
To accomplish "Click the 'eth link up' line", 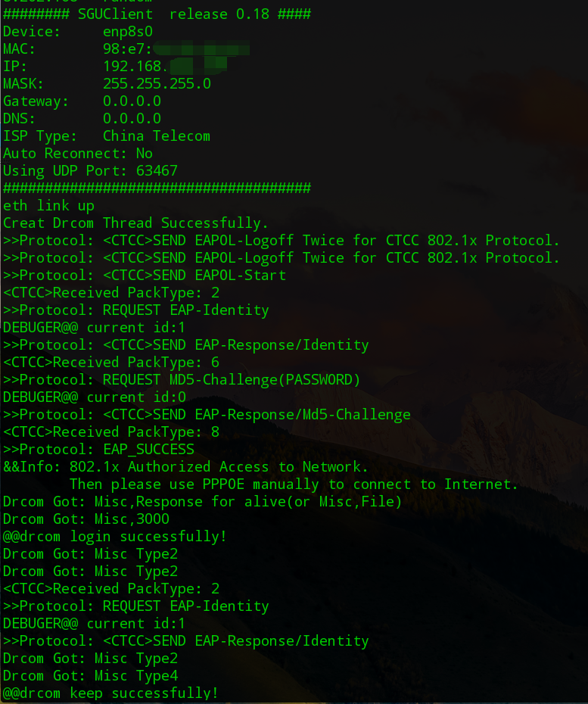I will point(48,206).
